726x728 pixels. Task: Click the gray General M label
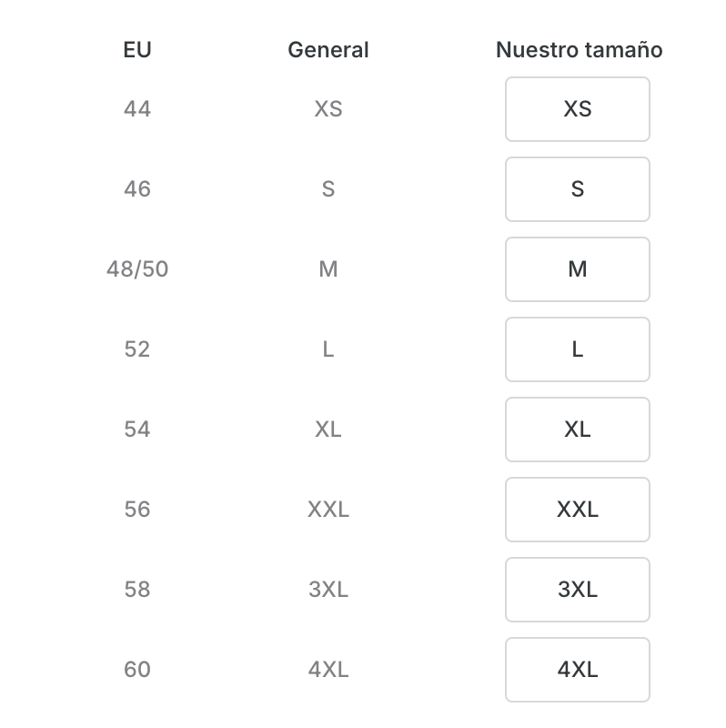click(x=328, y=269)
